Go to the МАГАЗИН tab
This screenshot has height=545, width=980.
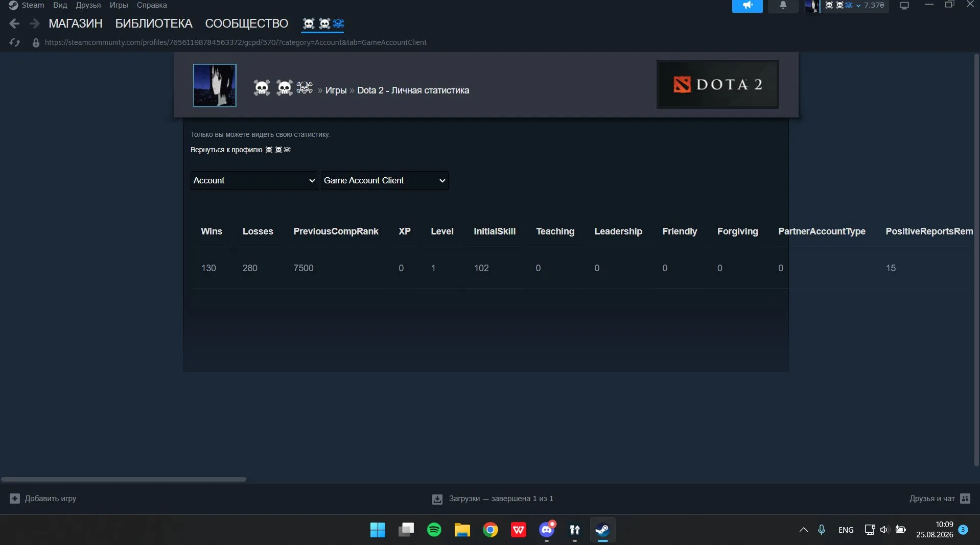(76, 23)
